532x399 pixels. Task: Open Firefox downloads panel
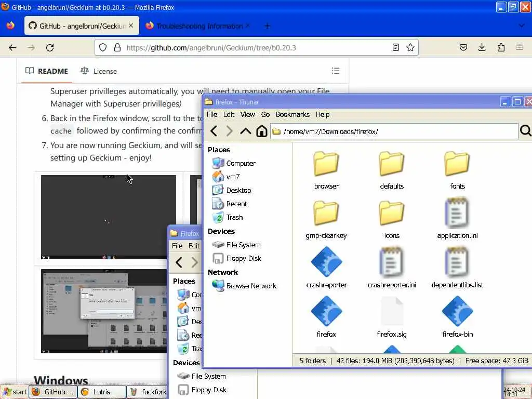tap(482, 47)
